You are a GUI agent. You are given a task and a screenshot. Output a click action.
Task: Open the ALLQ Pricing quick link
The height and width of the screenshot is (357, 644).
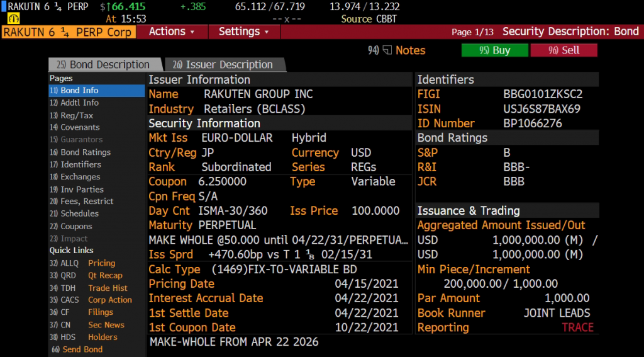(x=82, y=263)
